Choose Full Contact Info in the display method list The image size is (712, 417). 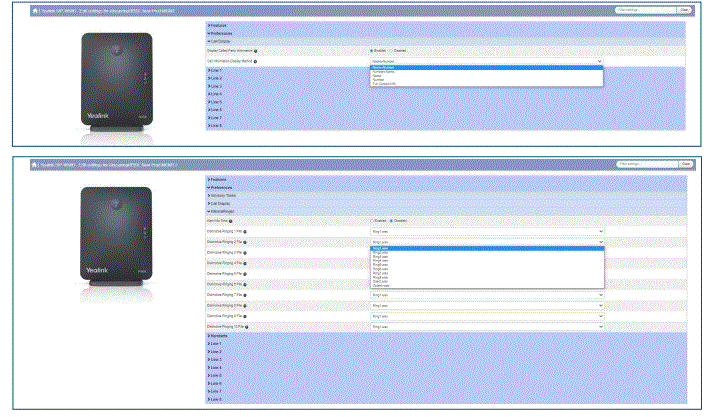click(x=487, y=84)
